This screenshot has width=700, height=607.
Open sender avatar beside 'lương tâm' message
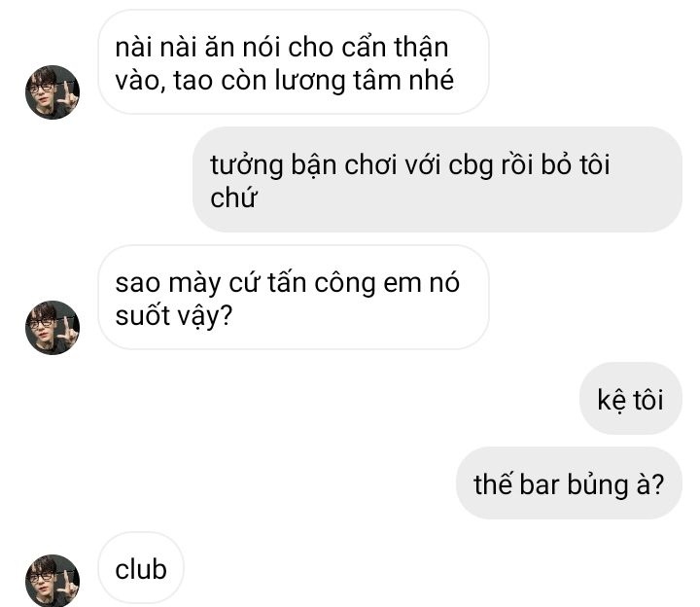click(52, 92)
